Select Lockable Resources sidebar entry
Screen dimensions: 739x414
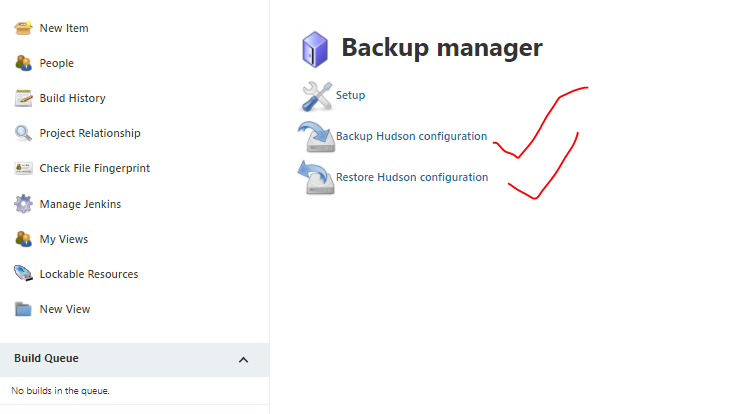pyautogui.click(x=89, y=274)
